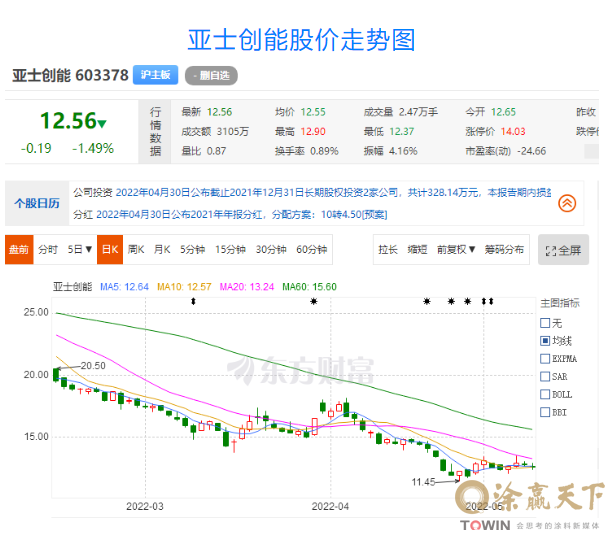This screenshot has height=535, width=610.
Task: Click the 删自选 remove-favorite button
Action: click(211, 75)
